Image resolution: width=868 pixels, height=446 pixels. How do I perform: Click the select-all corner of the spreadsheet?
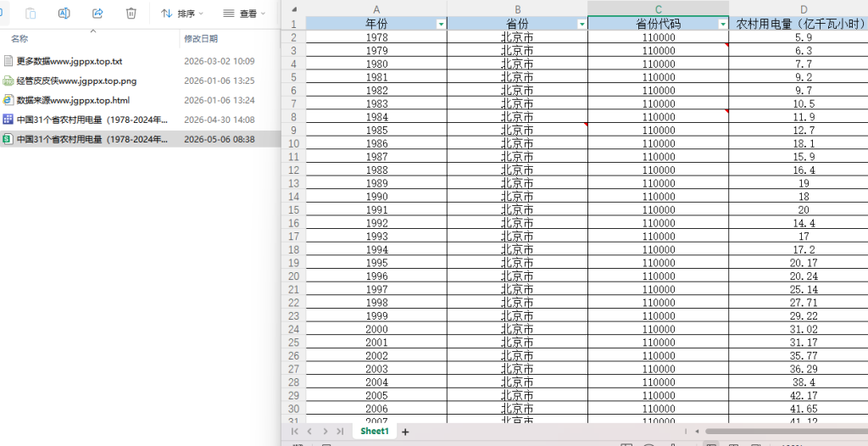coord(294,8)
